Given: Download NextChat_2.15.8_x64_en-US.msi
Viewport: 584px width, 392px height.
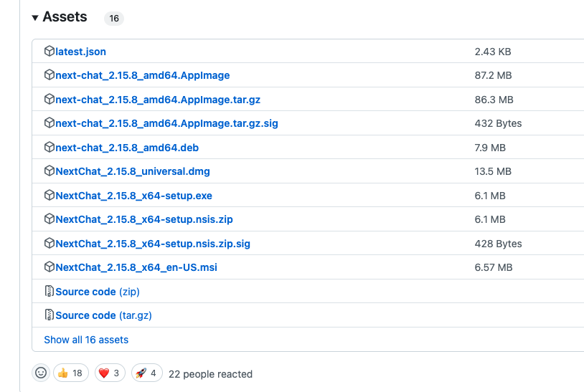Looking at the screenshot, I should pyautogui.click(x=136, y=267).
